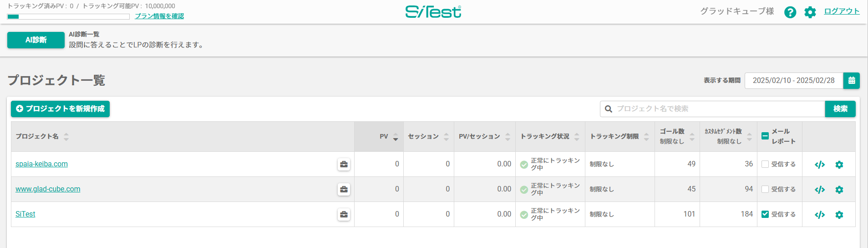Screen dimensions: 868x248
Task: Sort by カスタムセグメント数 column arrows
Action: click(x=749, y=137)
